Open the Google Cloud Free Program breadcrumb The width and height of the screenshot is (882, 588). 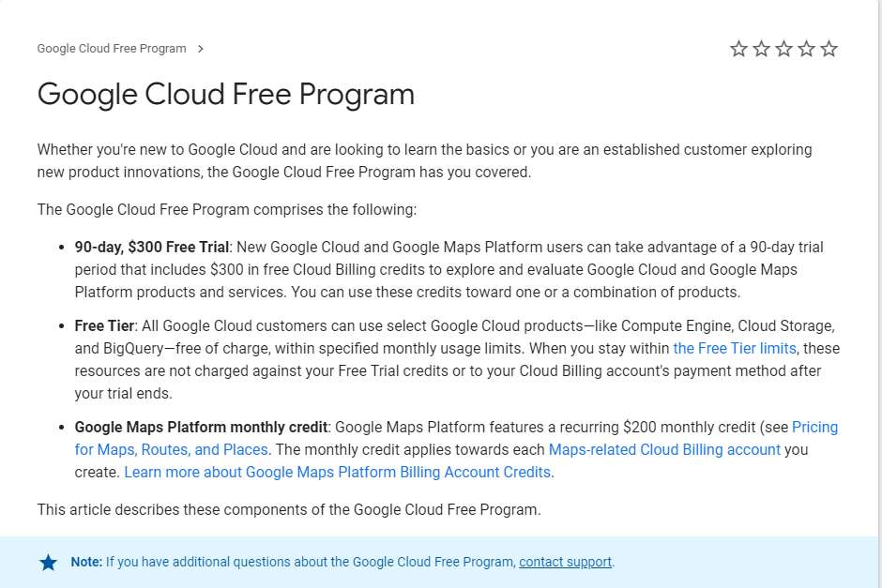[x=112, y=49]
